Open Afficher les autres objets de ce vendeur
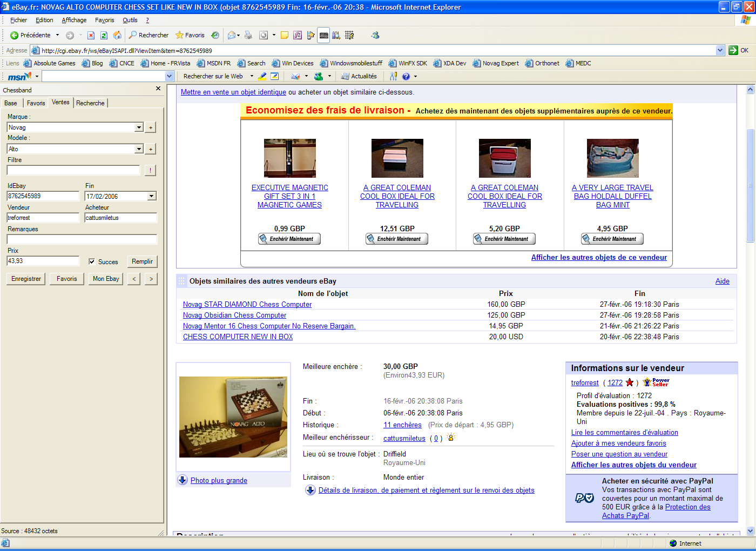 pyautogui.click(x=599, y=258)
